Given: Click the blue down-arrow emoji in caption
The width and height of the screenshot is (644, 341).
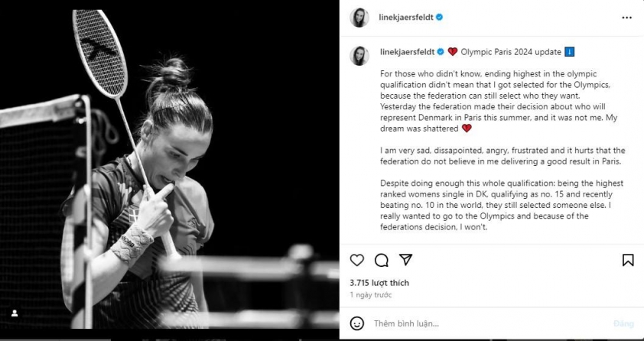Looking at the screenshot, I should pyautogui.click(x=570, y=52).
